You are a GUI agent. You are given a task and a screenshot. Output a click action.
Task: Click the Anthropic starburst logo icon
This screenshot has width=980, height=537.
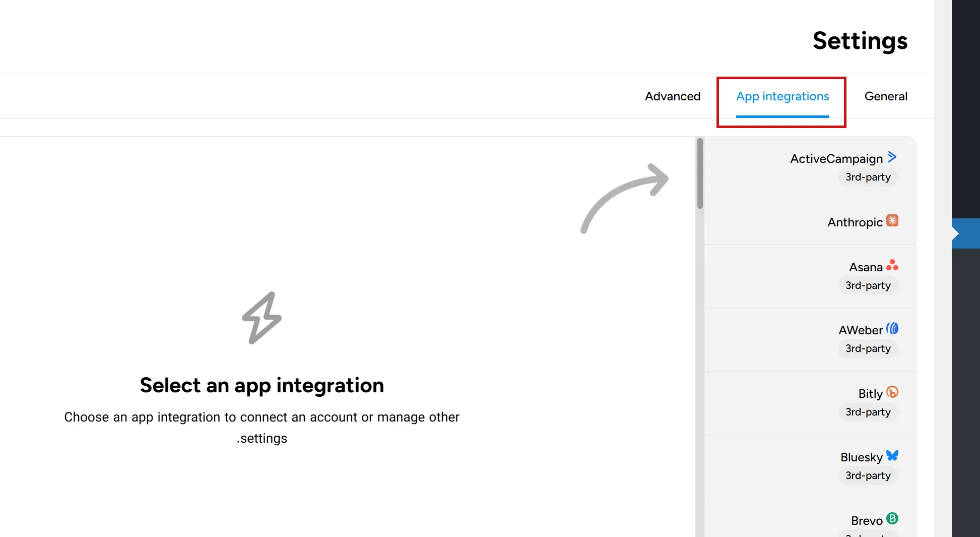[892, 220]
